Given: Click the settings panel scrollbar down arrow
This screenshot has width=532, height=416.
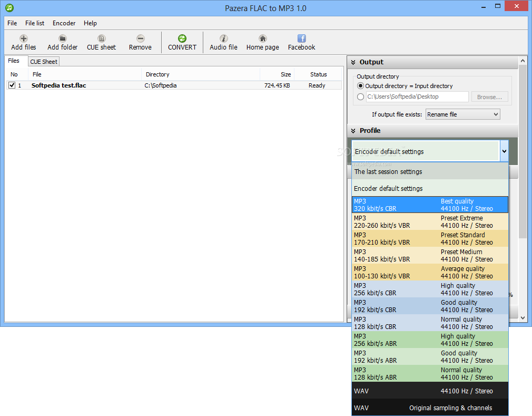Looking at the screenshot, I should (x=523, y=318).
